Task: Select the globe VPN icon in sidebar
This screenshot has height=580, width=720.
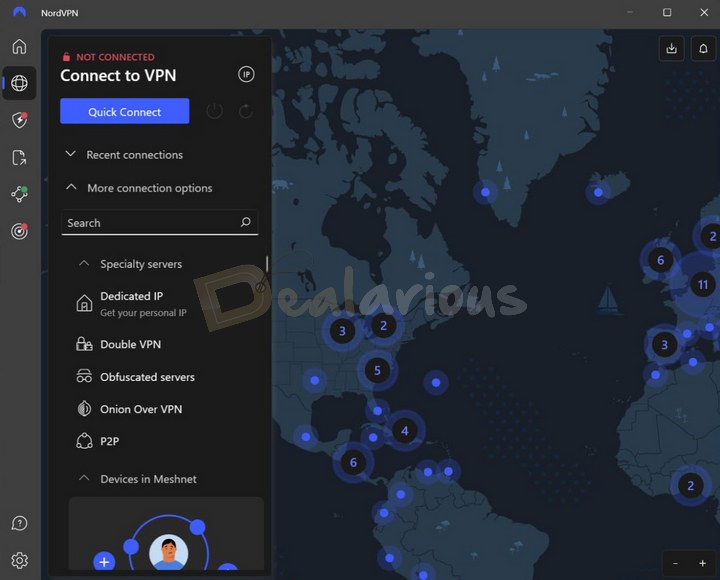Action: 19,83
